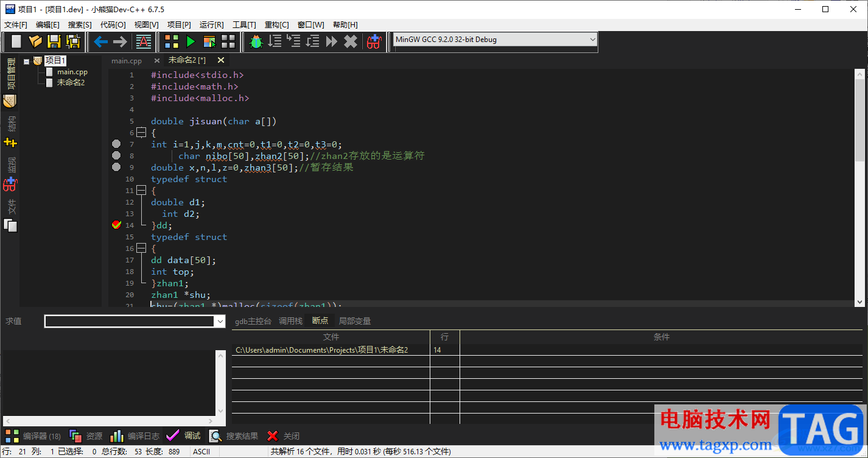Click the Step Into debug icon
868x458 pixels.
294,41
